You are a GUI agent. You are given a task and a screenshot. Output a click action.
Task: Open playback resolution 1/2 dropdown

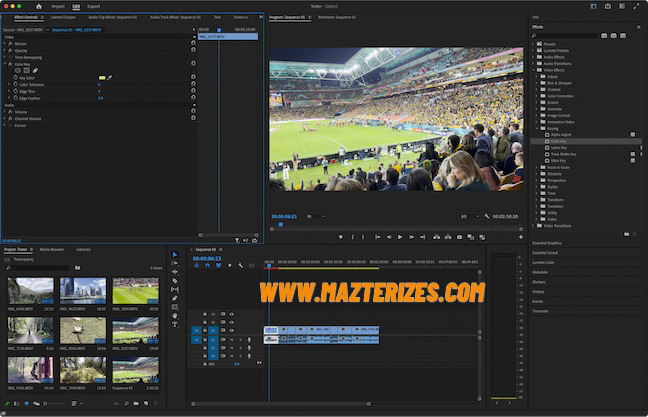point(470,216)
